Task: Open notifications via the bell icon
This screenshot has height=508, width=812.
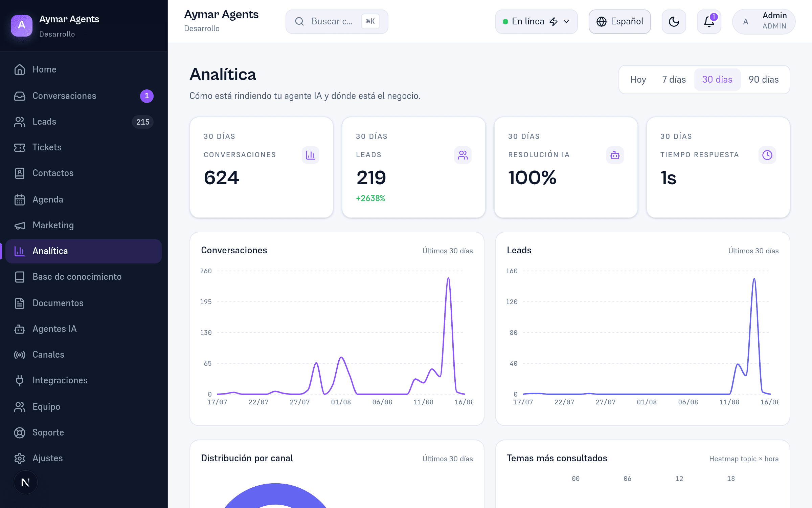Action: 709,22
